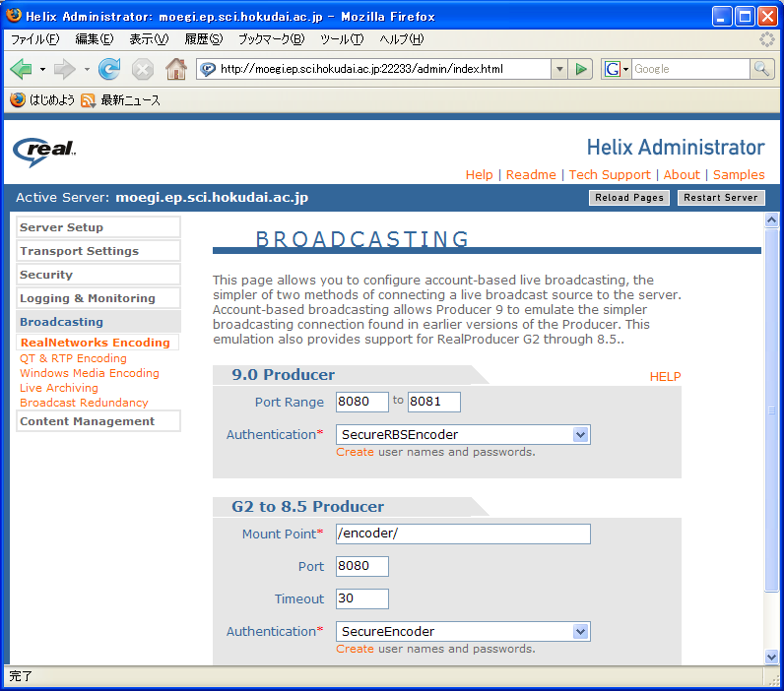Open the ヘルプ(H) menu
Image resolution: width=784 pixels, height=691 pixels.
[x=401, y=39]
